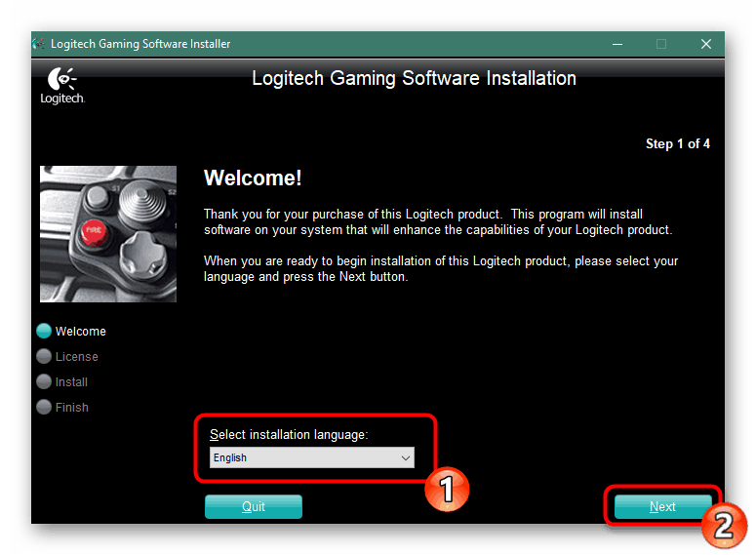The width and height of the screenshot is (756, 555).
Task: Click the gamepad product image
Action: [x=108, y=234]
